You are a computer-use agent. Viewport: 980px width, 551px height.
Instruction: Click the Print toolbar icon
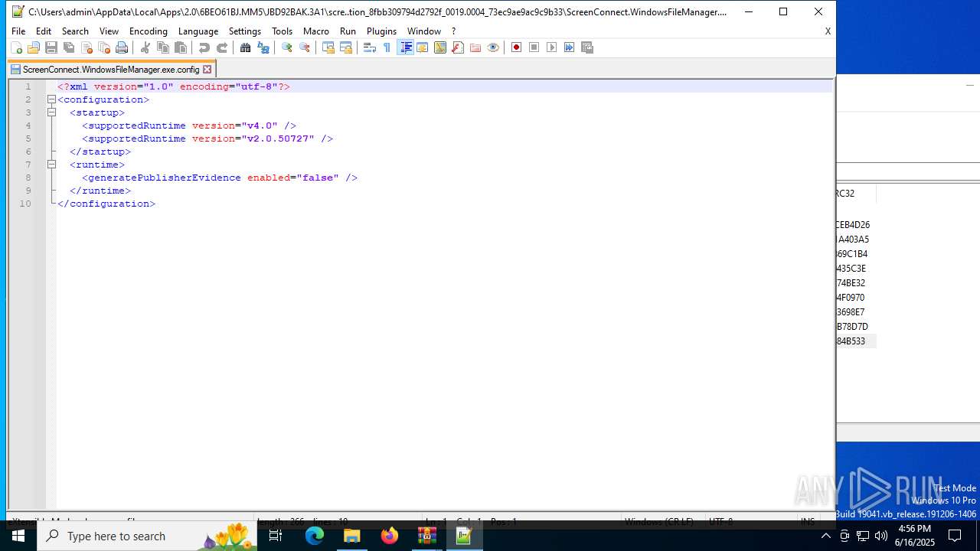(x=122, y=47)
